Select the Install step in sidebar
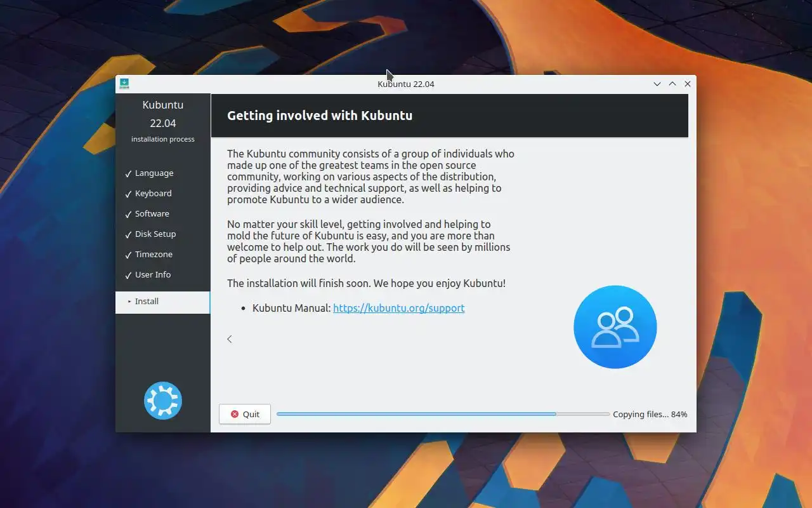 point(162,302)
